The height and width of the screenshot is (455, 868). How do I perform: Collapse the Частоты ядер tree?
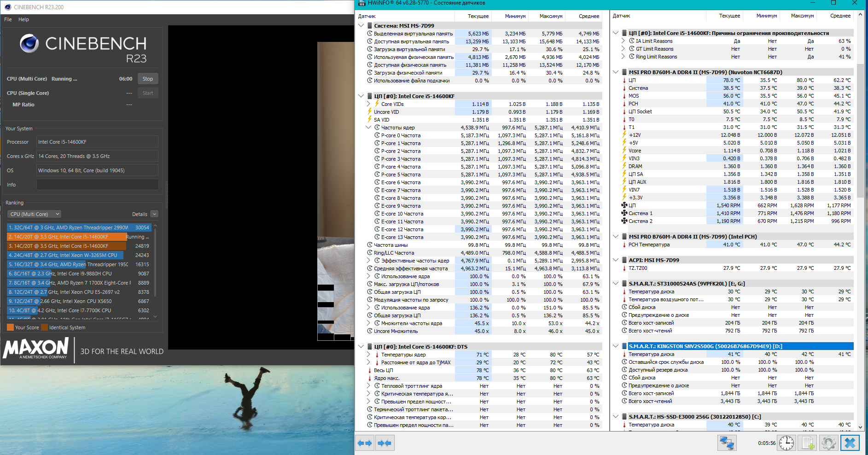[369, 128]
